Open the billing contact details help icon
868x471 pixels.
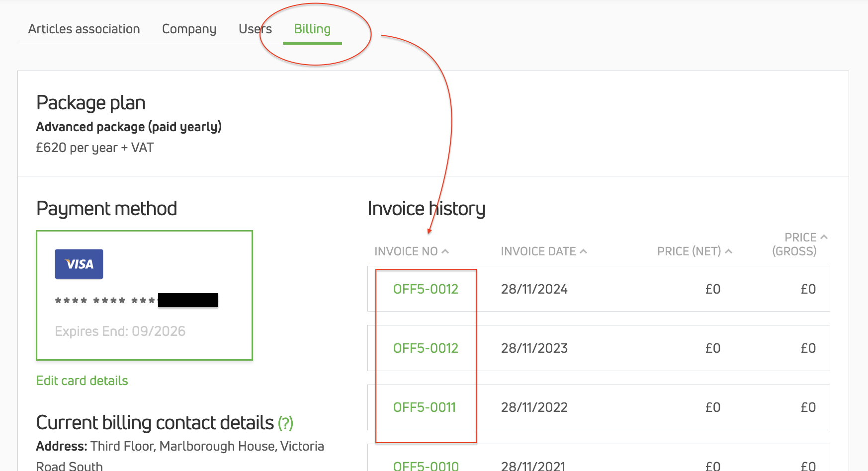pyautogui.click(x=284, y=423)
